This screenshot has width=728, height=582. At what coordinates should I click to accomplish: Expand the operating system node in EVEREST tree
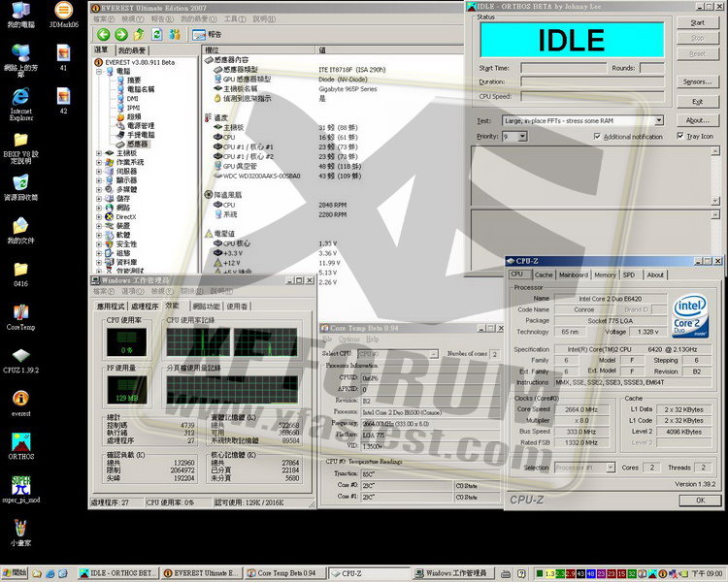(99, 162)
